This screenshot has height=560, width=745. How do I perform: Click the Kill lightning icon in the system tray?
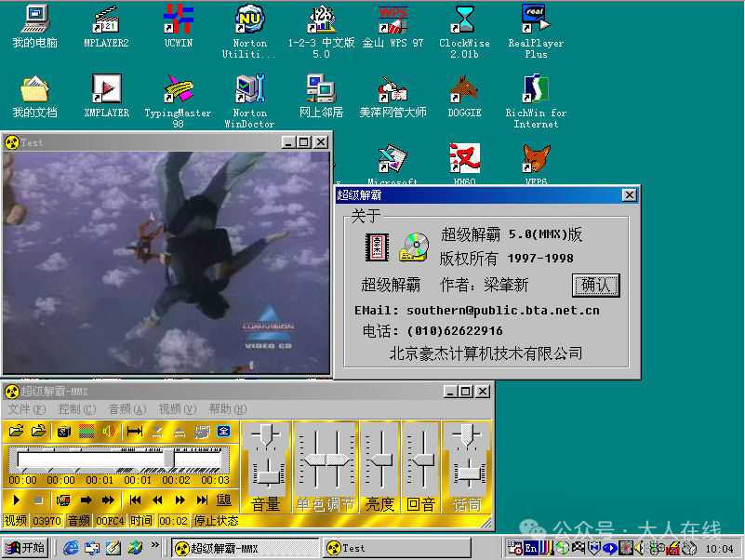click(x=672, y=549)
